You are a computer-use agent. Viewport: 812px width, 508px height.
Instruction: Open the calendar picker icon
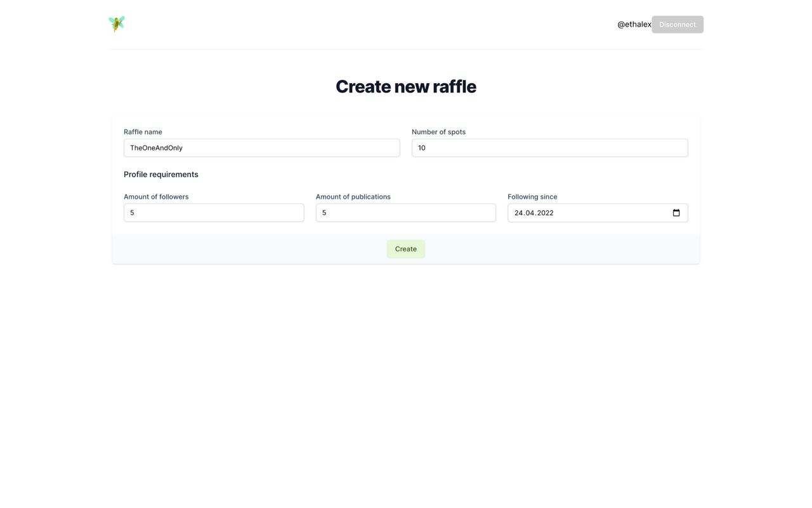click(x=676, y=213)
